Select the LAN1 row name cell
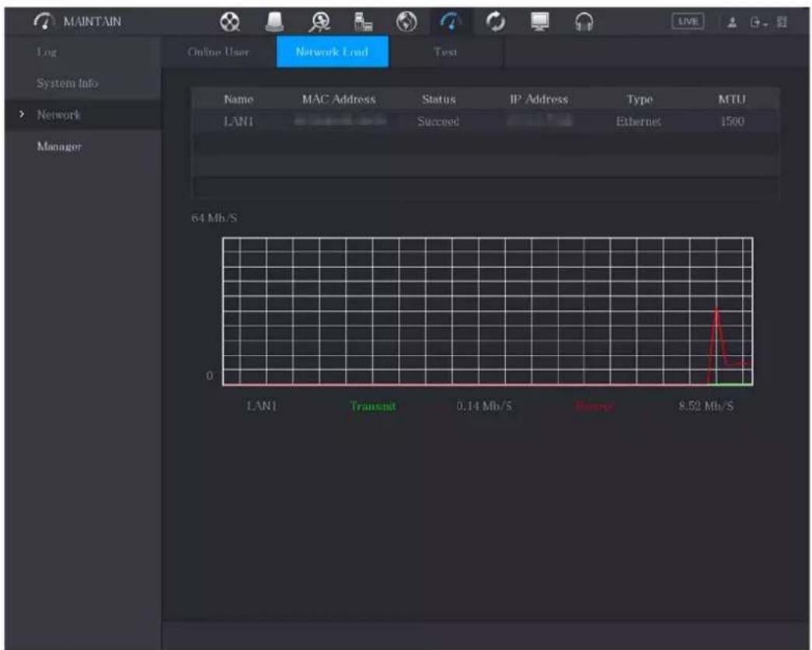Screen dimensions: 812x650 pyautogui.click(x=239, y=121)
